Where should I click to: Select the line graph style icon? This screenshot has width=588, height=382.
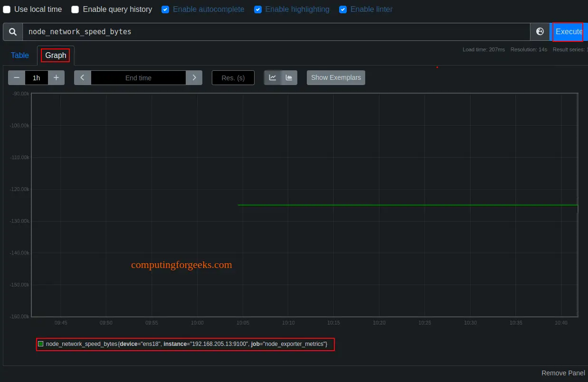[273, 77]
